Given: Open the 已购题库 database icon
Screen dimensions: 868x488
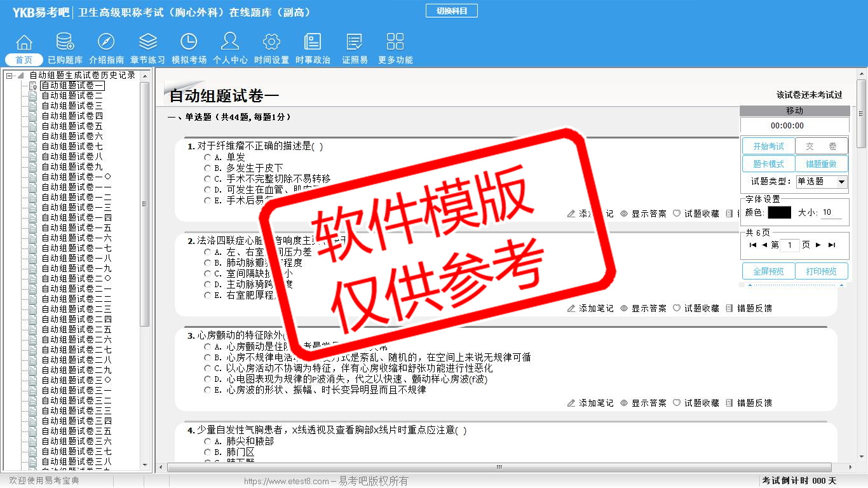Looking at the screenshot, I should (65, 43).
